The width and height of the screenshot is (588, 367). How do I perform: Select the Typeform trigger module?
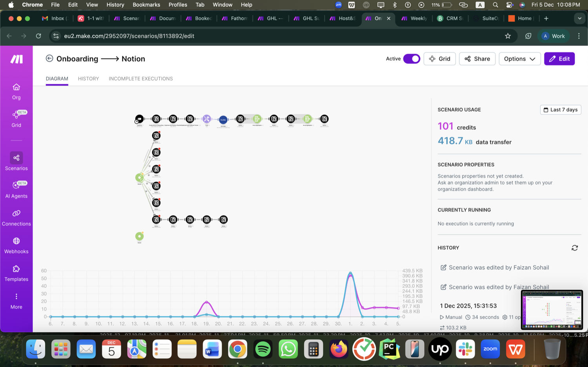click(140, 119)
